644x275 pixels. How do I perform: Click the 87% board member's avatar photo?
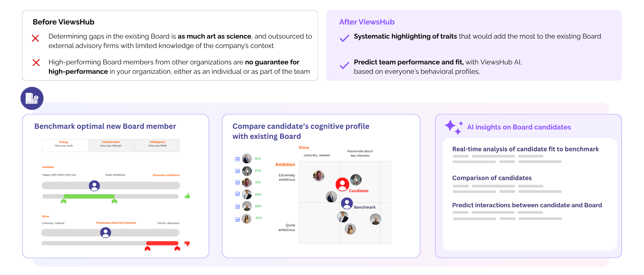pyautogui.click(x=247, y=171)
